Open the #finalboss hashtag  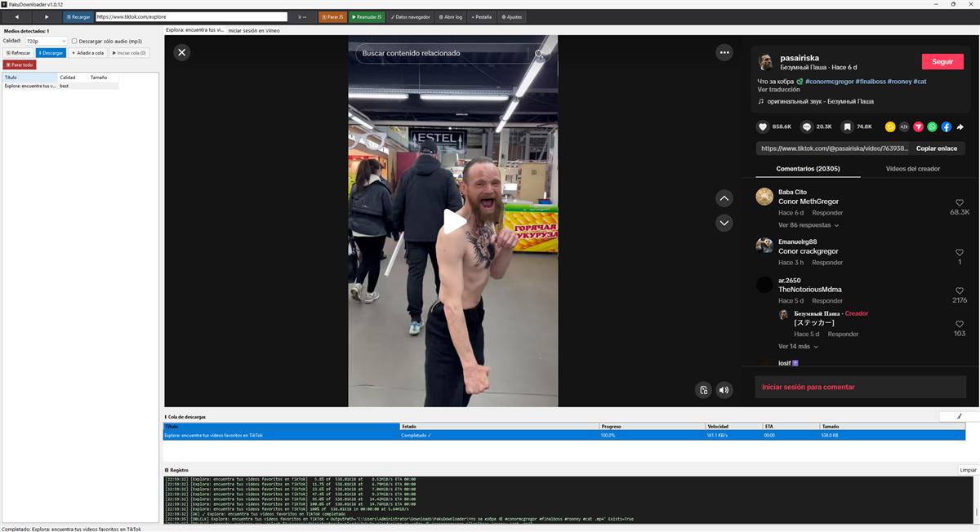(871, 82)
